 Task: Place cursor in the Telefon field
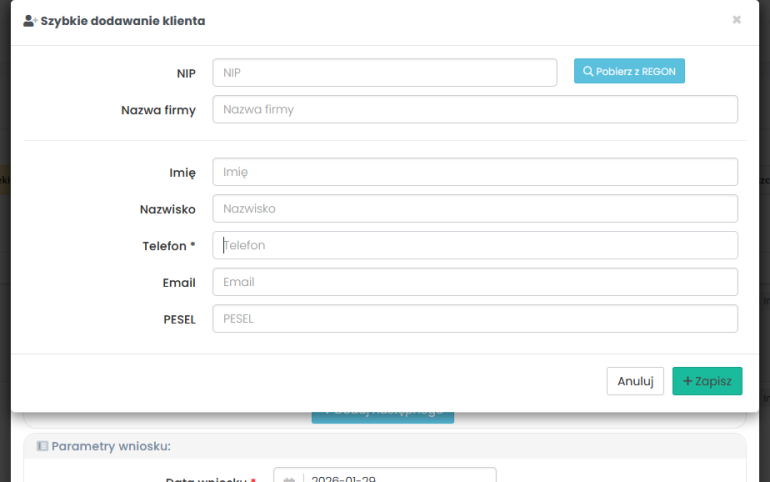click(x=474, y=245)
